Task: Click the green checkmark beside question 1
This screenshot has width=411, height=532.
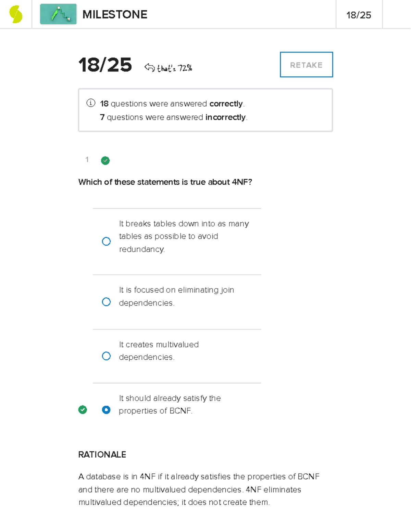Action: [x=105, y=160]
